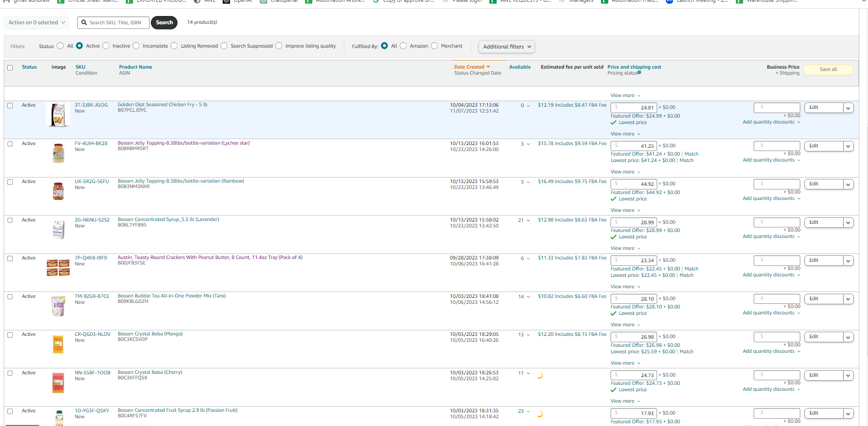Click the 17.93 price field for Passion Fruit syrup

click(x=634, y=413)
